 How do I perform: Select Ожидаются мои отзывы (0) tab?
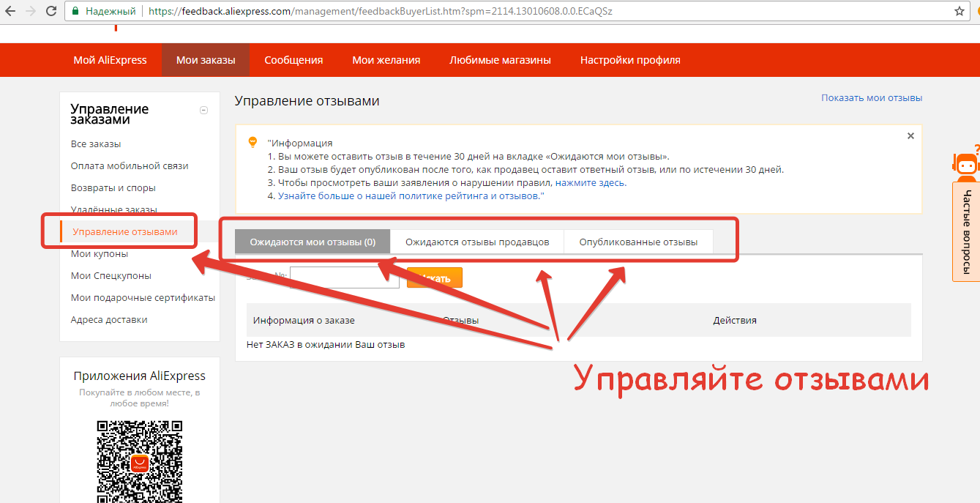(313, 242)
